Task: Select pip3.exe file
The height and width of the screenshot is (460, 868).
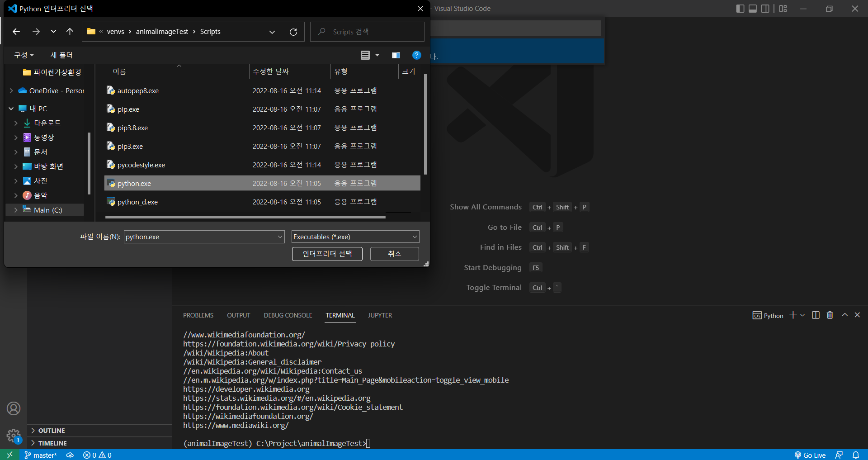Action: 262,147
